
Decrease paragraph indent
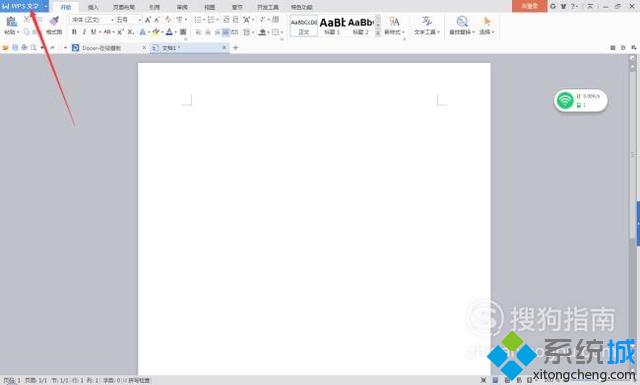pos(227,20)
